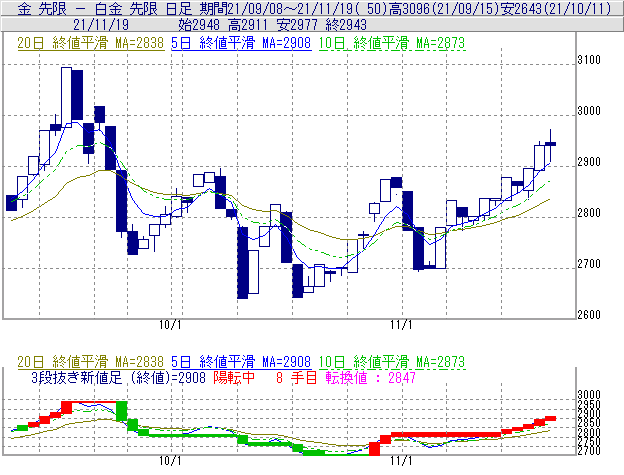Click the closing price text 終2943
This screenshot has height=475, width=624.
pyautogui.click(x=346, y=25)
